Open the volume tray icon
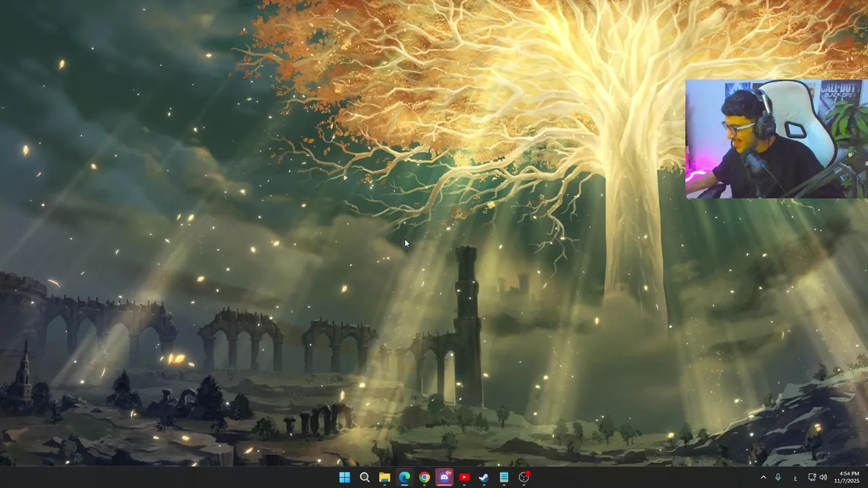Screen dimensions: 868x488 pos(823,477)
